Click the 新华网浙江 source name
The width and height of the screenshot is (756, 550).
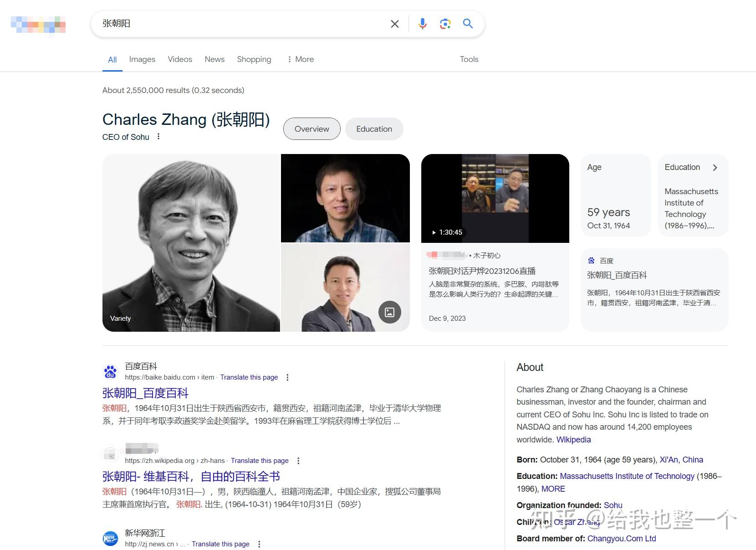145,533
